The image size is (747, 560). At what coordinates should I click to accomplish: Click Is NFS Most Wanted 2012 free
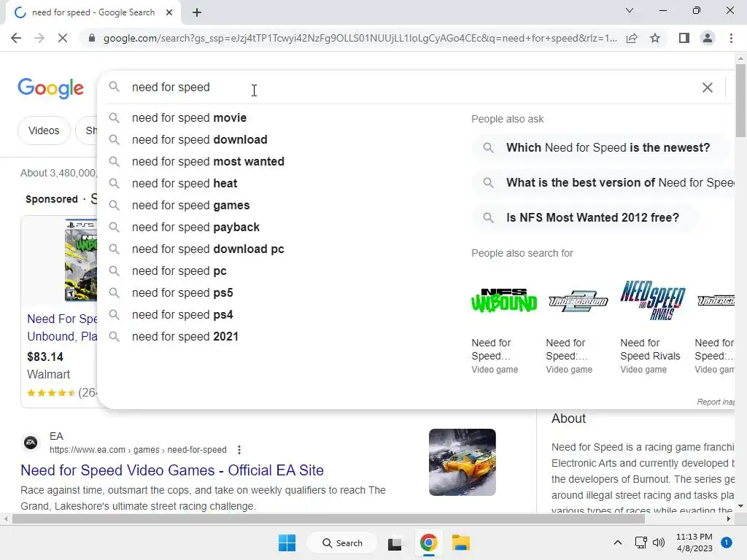(585, 217)
